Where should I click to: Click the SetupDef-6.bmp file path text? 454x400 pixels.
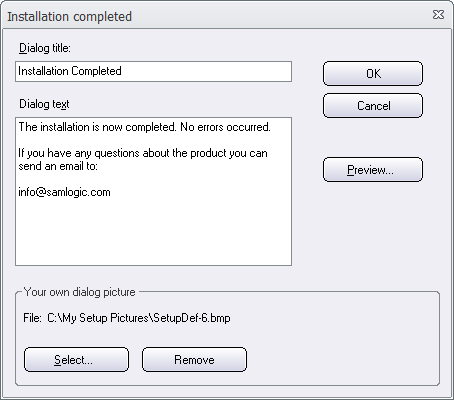[x=139, y=318]
